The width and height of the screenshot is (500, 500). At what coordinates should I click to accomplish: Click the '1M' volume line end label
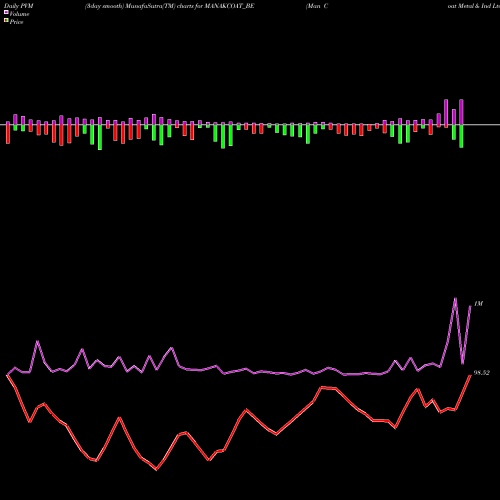478,304
